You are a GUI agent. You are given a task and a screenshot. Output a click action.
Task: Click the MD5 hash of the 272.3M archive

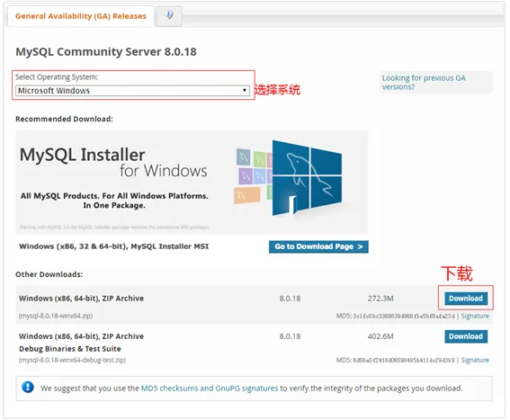pyautogui.click(x=404, y=316)
